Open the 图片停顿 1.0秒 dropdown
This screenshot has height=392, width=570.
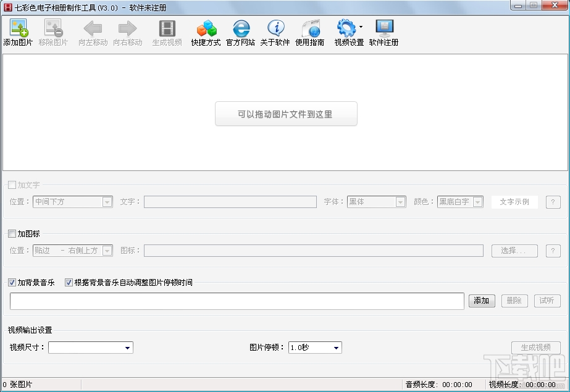315,348
